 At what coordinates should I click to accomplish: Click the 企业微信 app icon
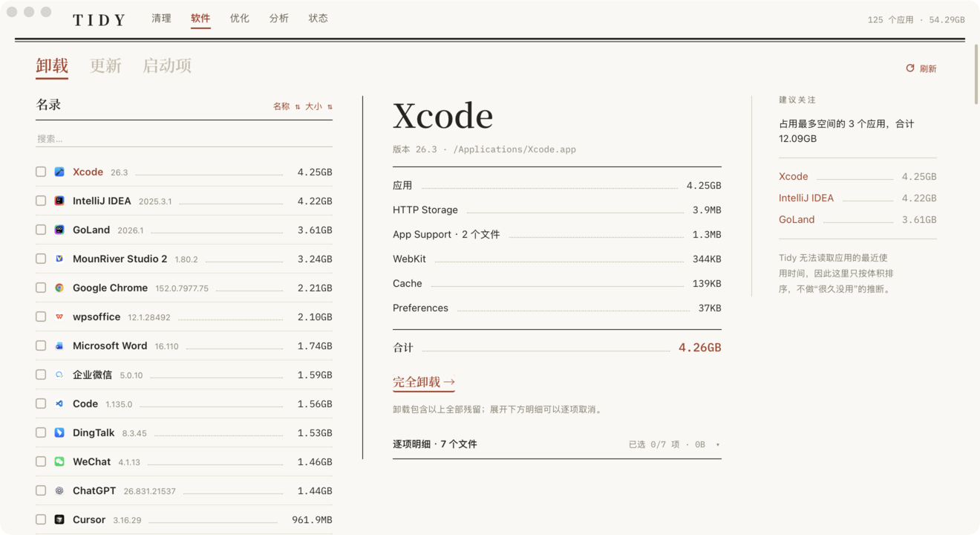pos(59,374)
